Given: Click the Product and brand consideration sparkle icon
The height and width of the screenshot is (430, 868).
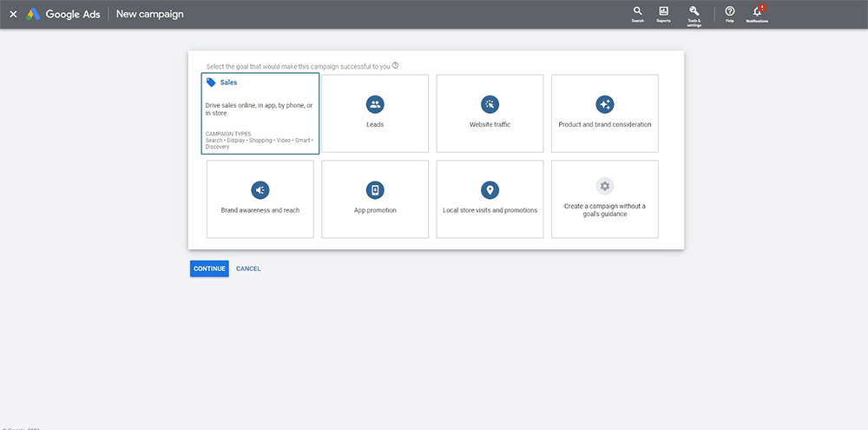Looking at the screenshot, I should pyautogui.click(x=605, y=104).
